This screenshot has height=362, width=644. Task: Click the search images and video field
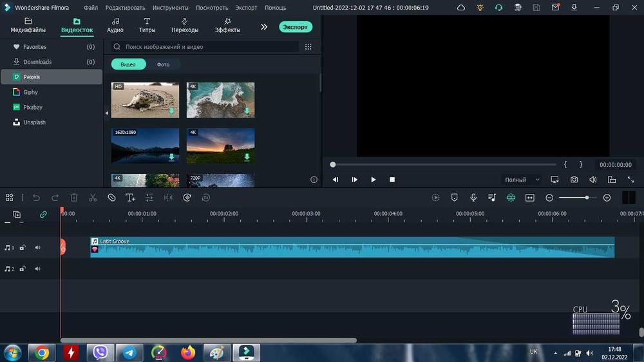click(205, 47)
